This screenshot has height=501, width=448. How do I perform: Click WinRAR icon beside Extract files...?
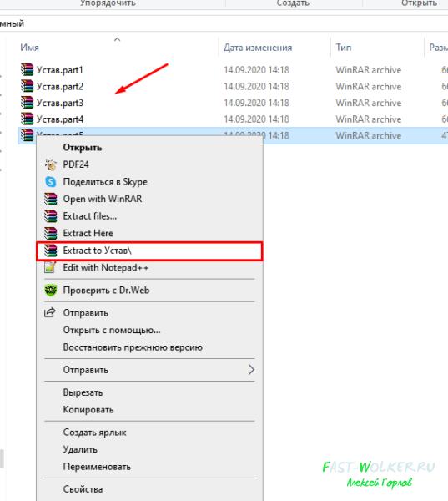click(50, 216)
